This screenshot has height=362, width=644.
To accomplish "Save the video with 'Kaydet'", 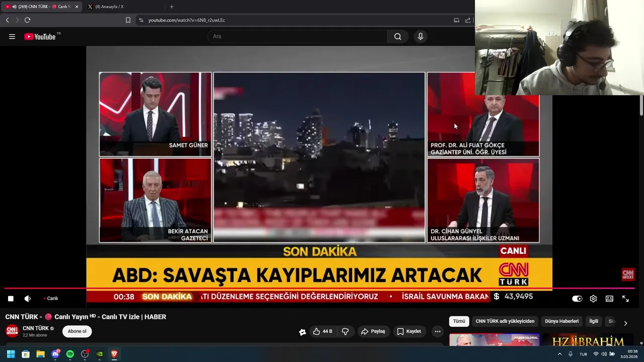I will pyautogui.click(x=409, y=331).
